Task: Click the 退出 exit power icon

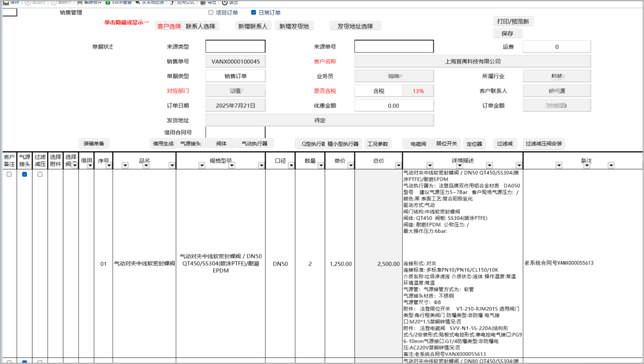Action: (225, 3)
